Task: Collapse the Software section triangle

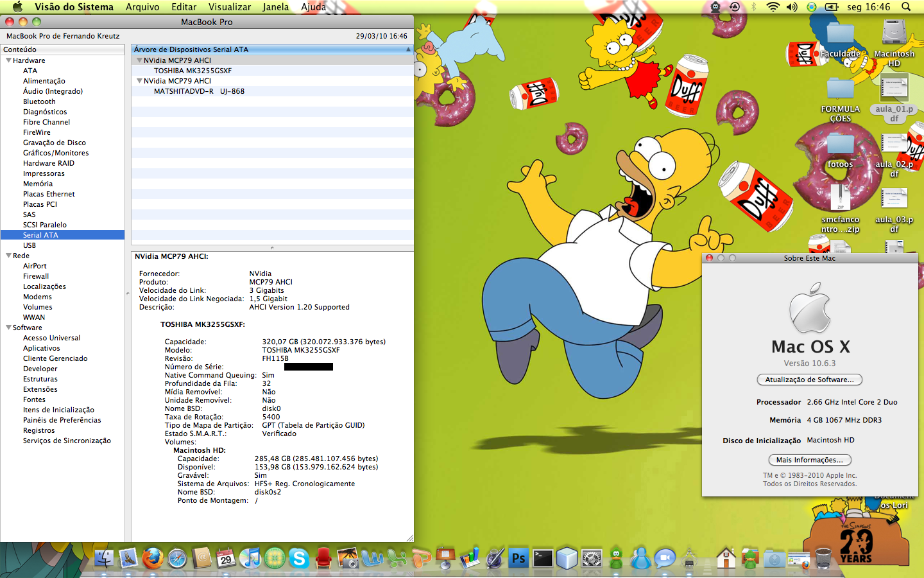Action: (x=8, y=328)
